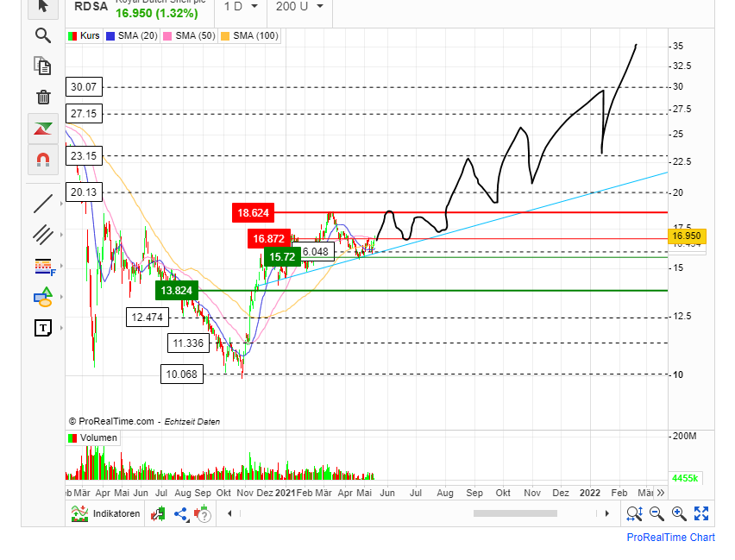735x560 pixels.
Task: Open the candlestick help icon
Action: coord(203,514)
